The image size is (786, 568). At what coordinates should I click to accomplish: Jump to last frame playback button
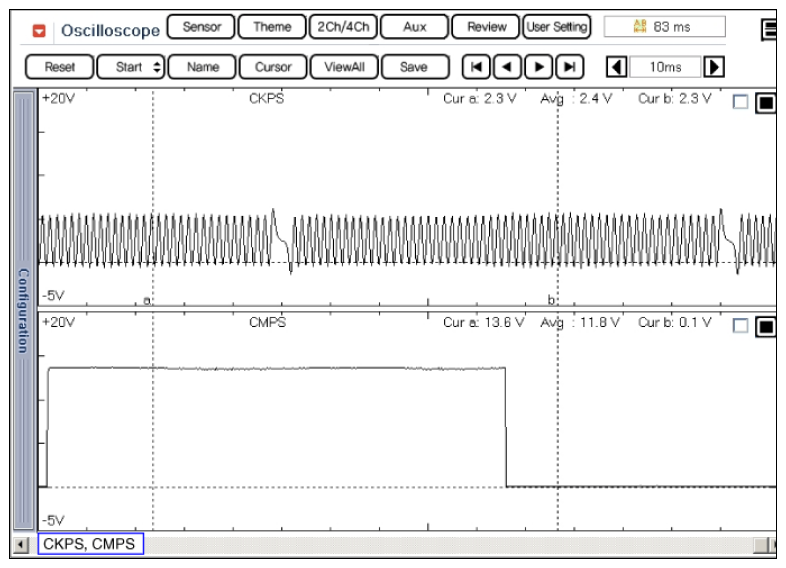point(570,67)
